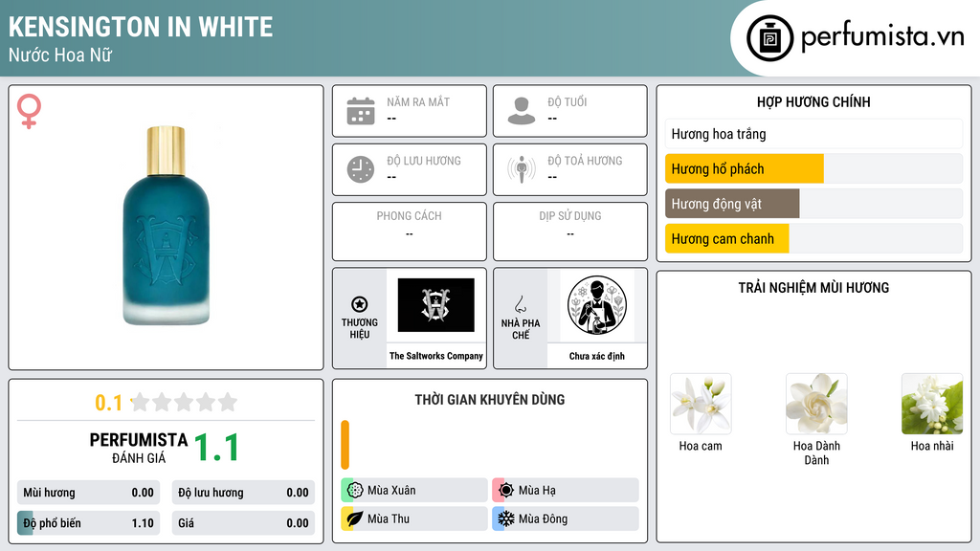Click the Giá score row

pos(243,523)
